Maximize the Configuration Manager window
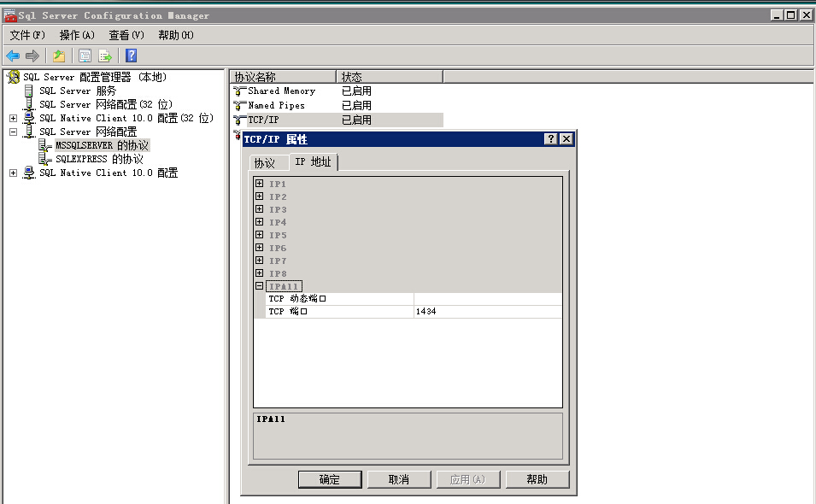This screenshot has width=816, height=504. click(x=791, y=15)
